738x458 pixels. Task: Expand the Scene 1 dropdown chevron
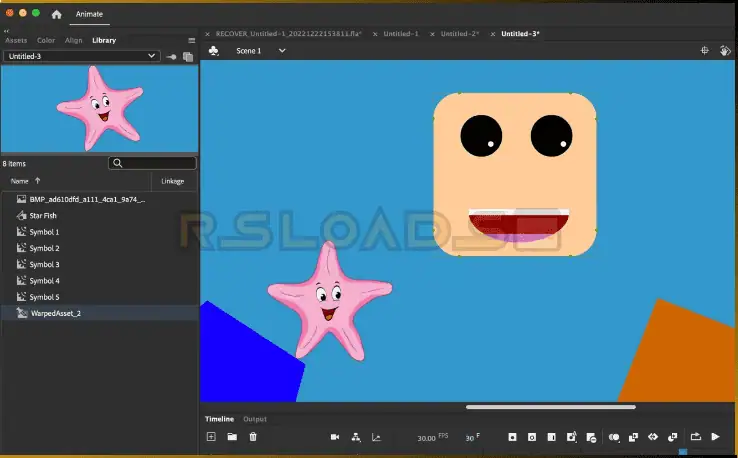pyautogui.click(x=282, y=50)
